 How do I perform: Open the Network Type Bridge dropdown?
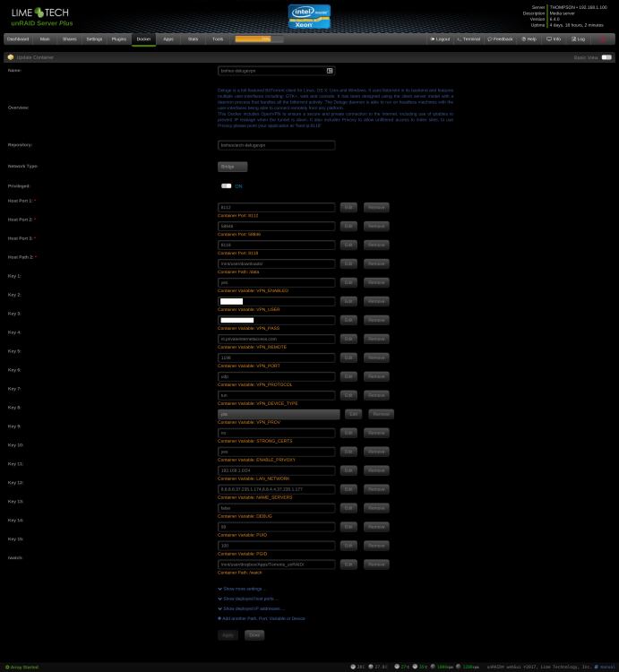(x=232, y=167)
